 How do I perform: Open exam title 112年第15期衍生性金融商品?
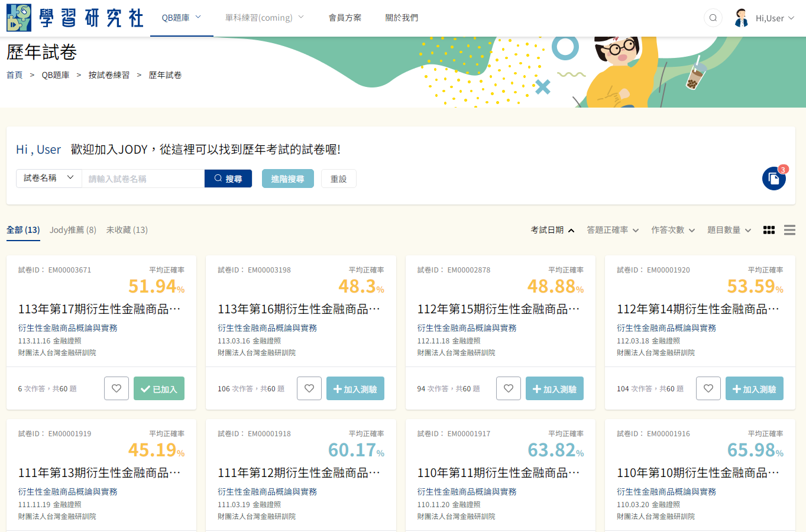point(499,309)
